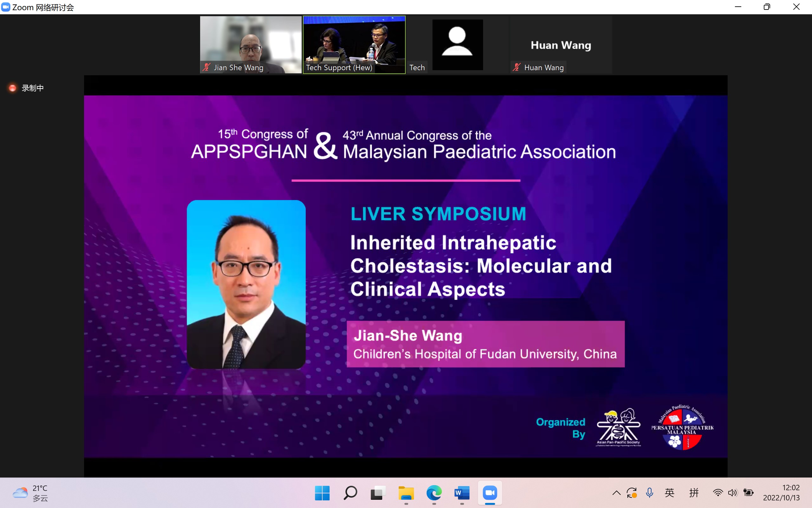This screenshot has height=508, width=812.
Task: Click the Zoom icon on the taskbar
Action: 490,493
